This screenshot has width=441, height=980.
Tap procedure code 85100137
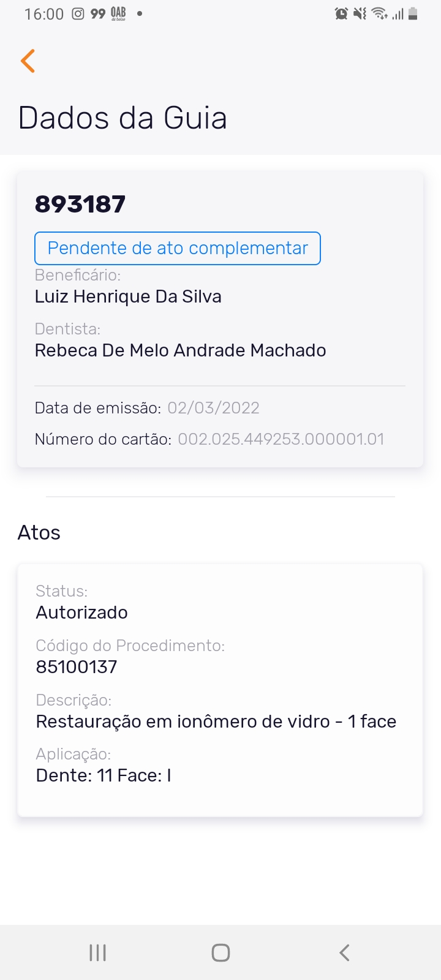click(x=77, y=667)
